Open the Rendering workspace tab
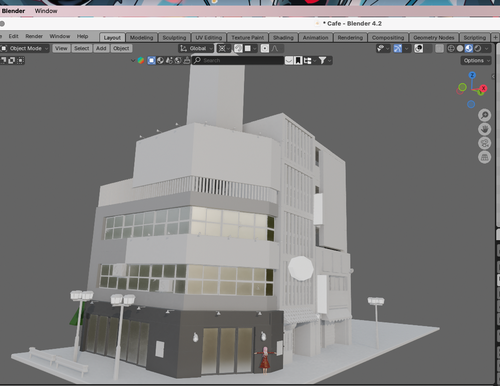The image size is (500, 386). pos(350,38)
